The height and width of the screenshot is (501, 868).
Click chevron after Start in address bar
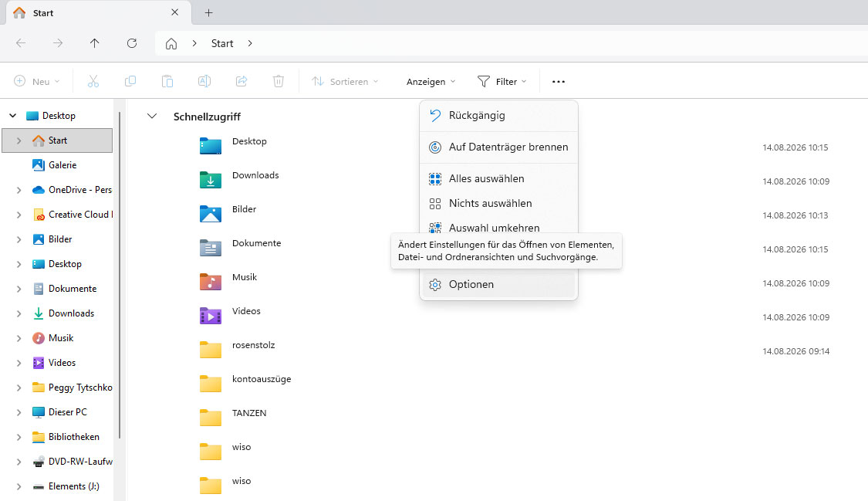(250, 43)
